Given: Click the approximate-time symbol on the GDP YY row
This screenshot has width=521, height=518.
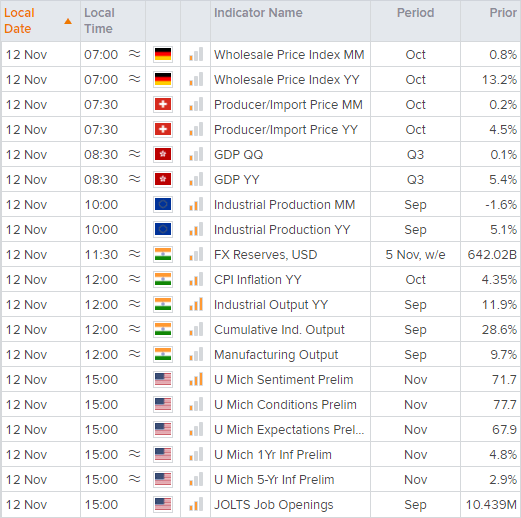Looking at the screenshot, I should (135, 179).
